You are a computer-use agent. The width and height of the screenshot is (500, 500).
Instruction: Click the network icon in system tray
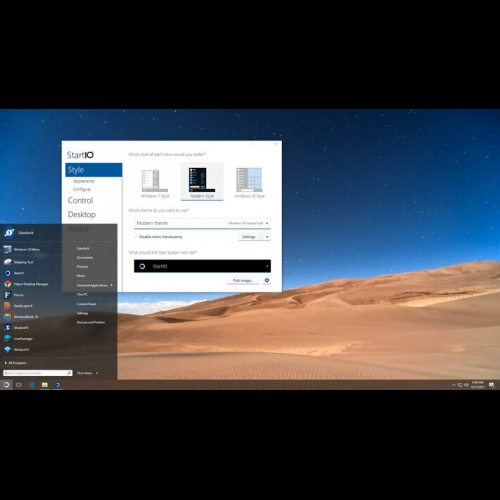pos(460,385)
